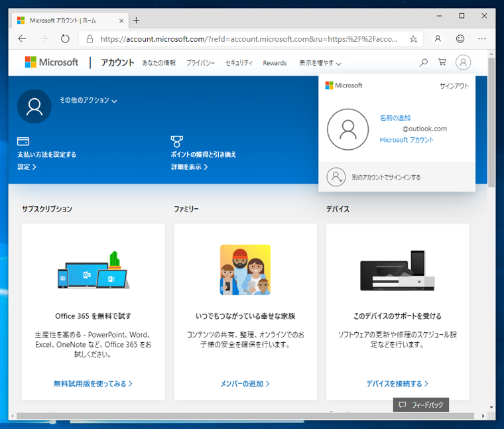Add page to favorites star icon
The height and width of the screenshot is (429, 504).
[413, 39]
